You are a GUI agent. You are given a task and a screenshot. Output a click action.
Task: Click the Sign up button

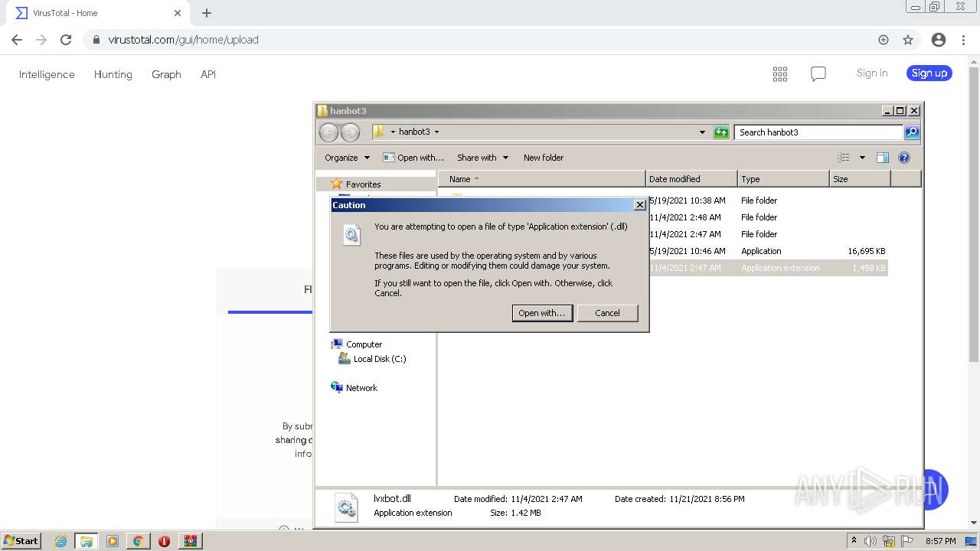coord(929,73)
